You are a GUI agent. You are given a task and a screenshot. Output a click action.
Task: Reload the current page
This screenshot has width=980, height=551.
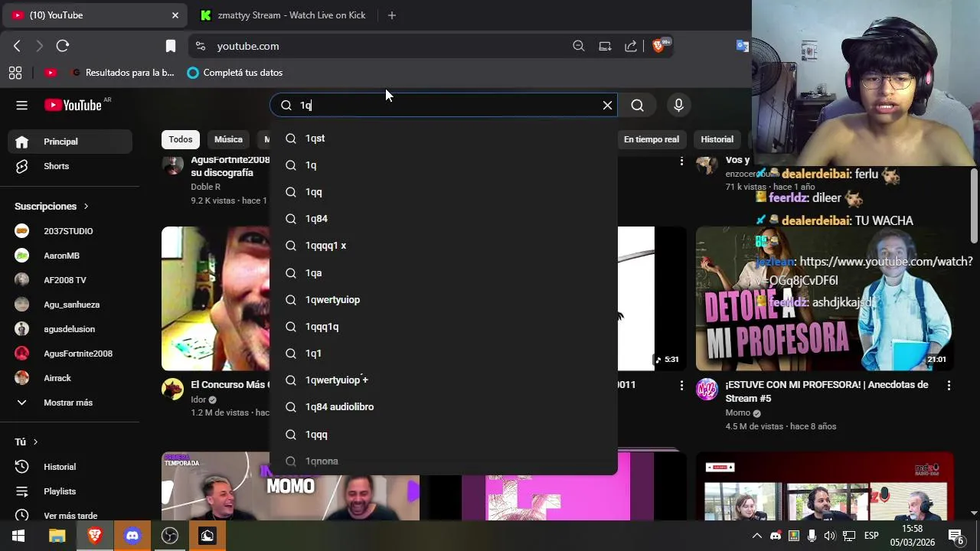(x=63, y=46)
